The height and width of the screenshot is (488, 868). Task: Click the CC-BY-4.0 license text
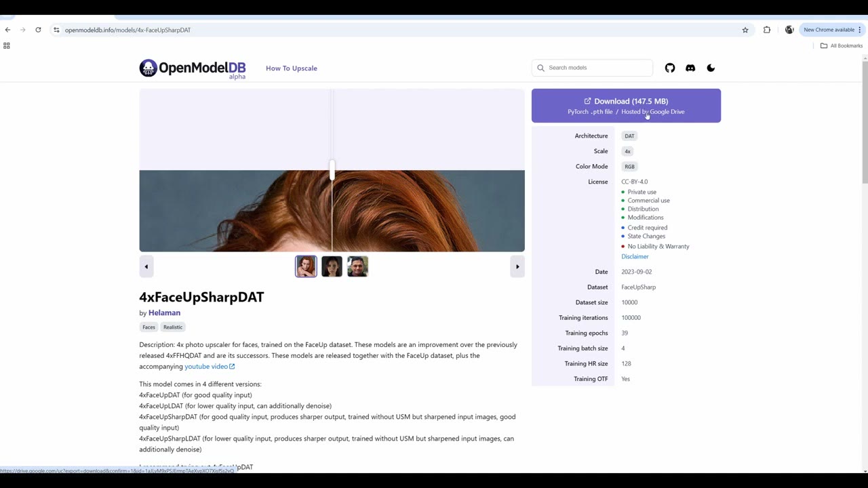click(x=635, y=182)
